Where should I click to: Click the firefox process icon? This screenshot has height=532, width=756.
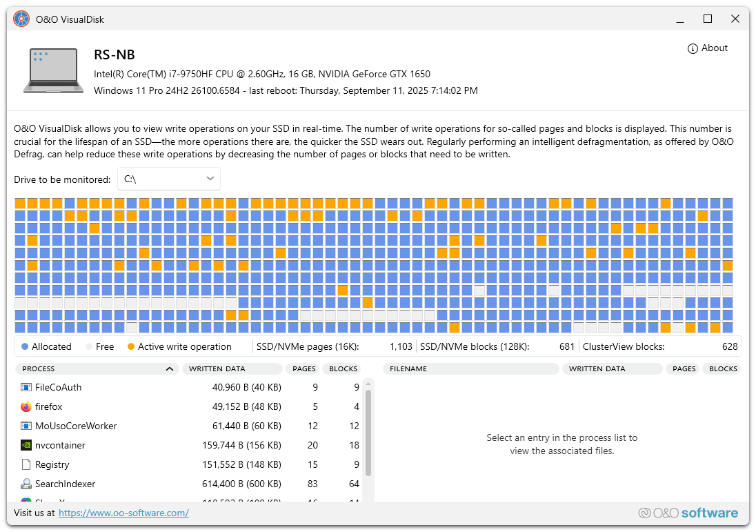coord(26,406)
